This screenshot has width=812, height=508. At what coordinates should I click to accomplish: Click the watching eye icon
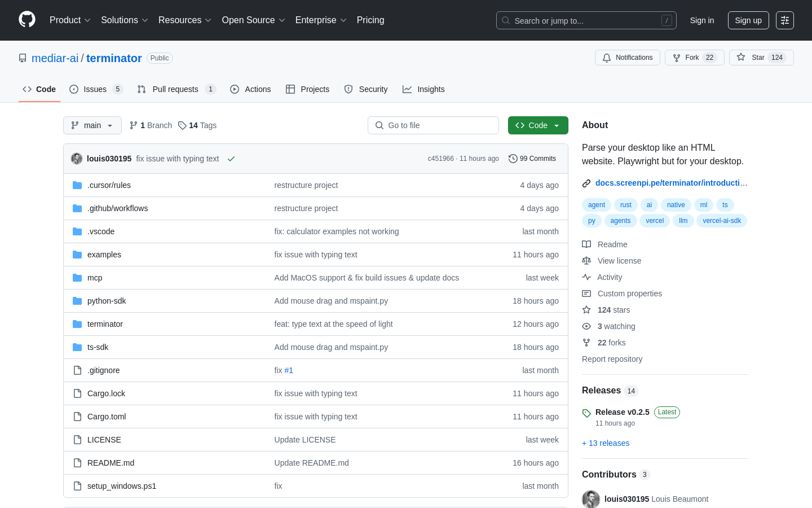coord(586,326)
